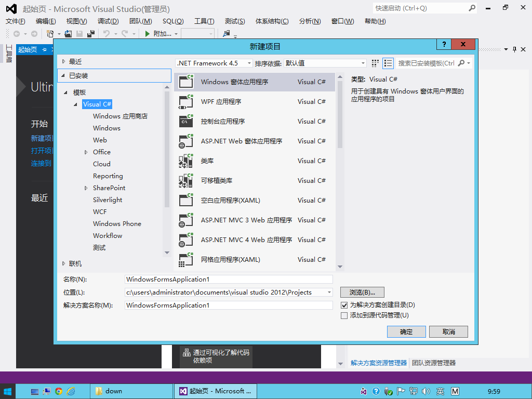Screen dimensions: 532x399
Task: Open the 位置 path dropdown arrow
Action: [329, 292]
